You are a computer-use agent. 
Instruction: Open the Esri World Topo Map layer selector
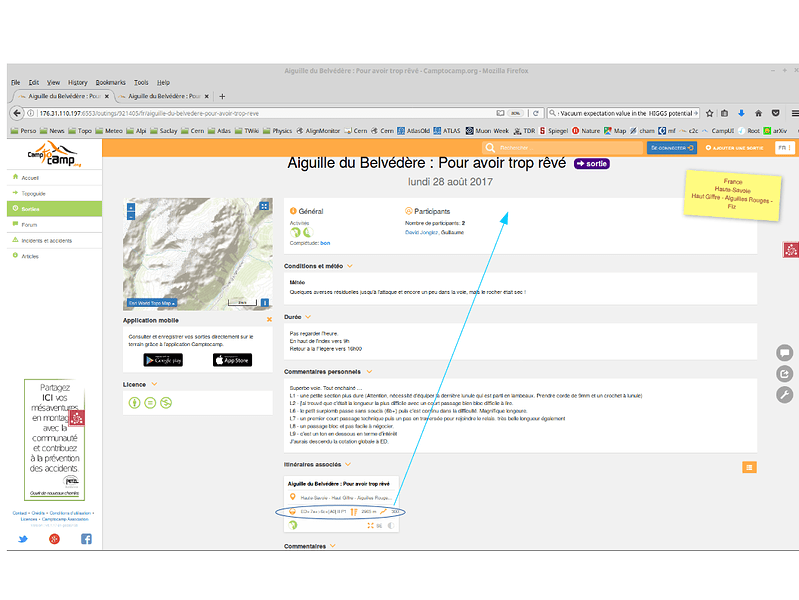151,303
